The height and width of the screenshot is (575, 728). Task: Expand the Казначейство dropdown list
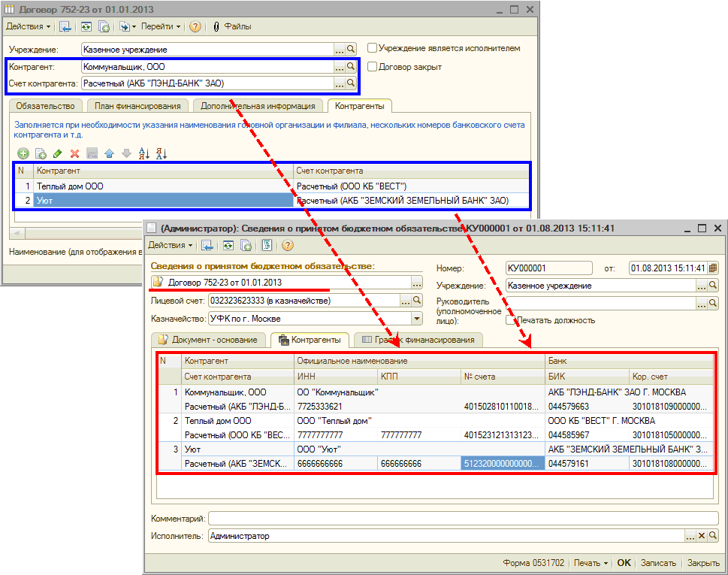[417, 319]
